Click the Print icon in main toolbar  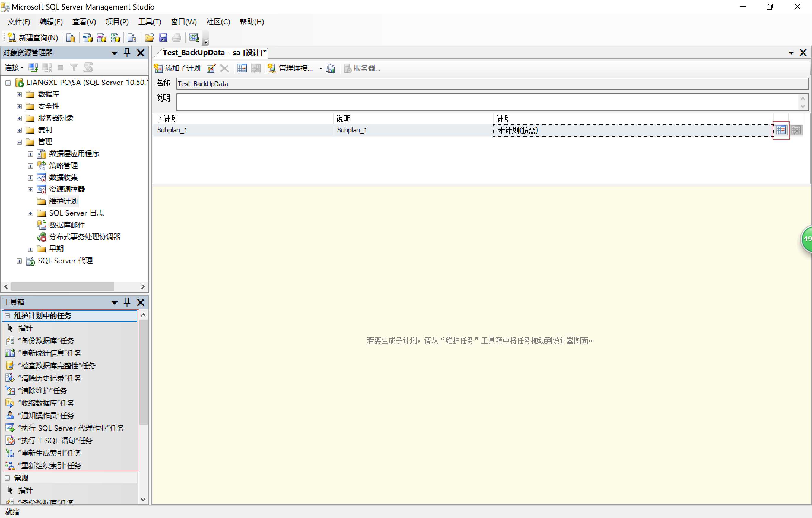[177, 37]
